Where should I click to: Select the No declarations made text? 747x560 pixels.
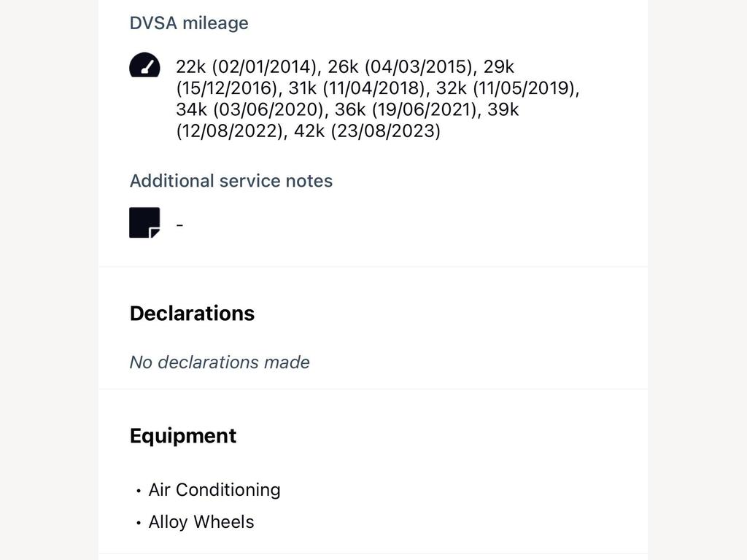pos(220,362)
